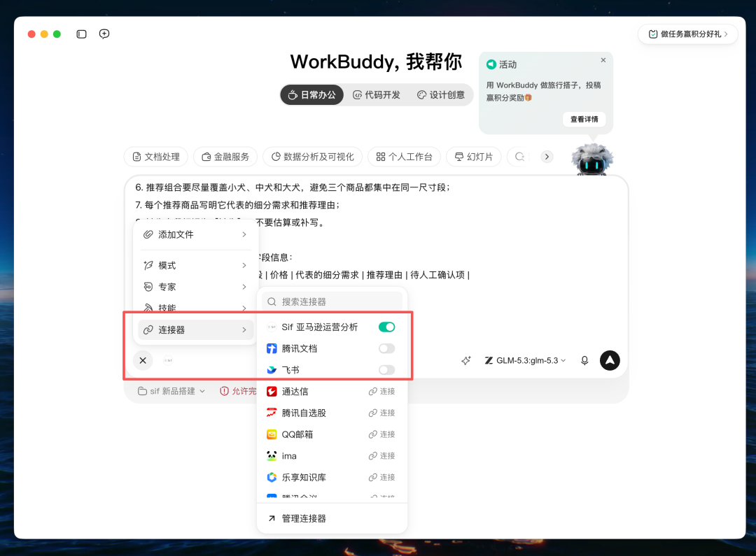Choose the 个人工作台 chip
756x556 pixels.
pyautogui.click(x=404, y=157)
